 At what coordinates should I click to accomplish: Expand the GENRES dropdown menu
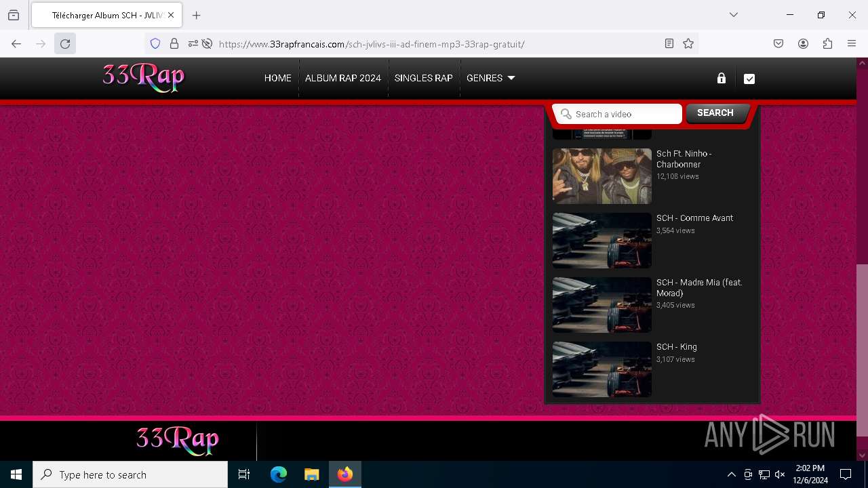point(491,78)
